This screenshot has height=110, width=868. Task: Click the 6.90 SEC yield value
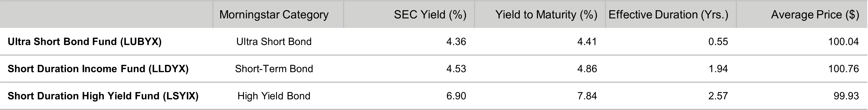click(456, 96)
